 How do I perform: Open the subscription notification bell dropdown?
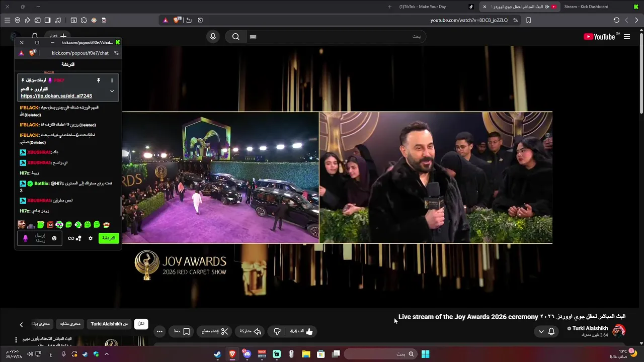546,331
